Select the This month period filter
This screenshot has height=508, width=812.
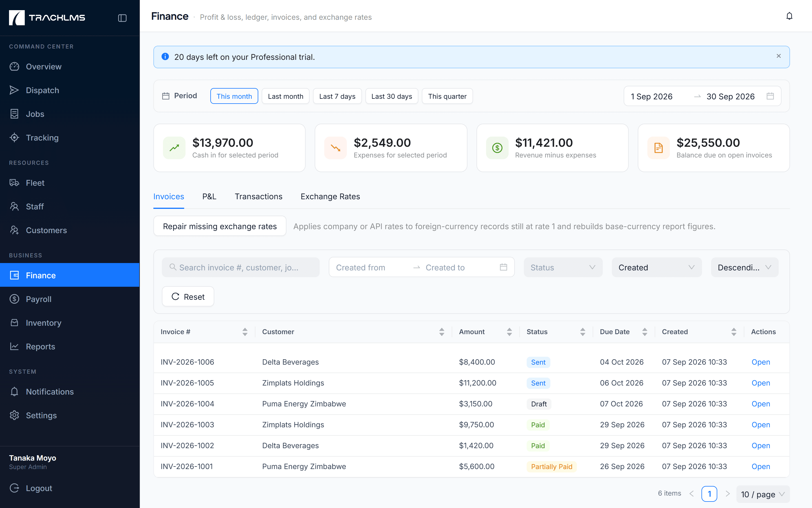(234, 96)
